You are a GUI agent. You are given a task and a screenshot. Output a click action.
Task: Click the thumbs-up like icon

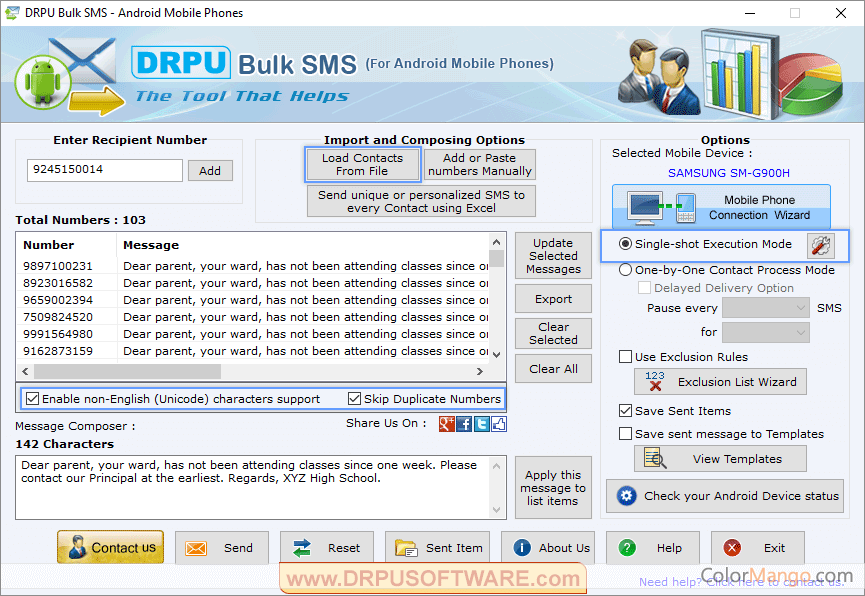(x=499, y=424)
